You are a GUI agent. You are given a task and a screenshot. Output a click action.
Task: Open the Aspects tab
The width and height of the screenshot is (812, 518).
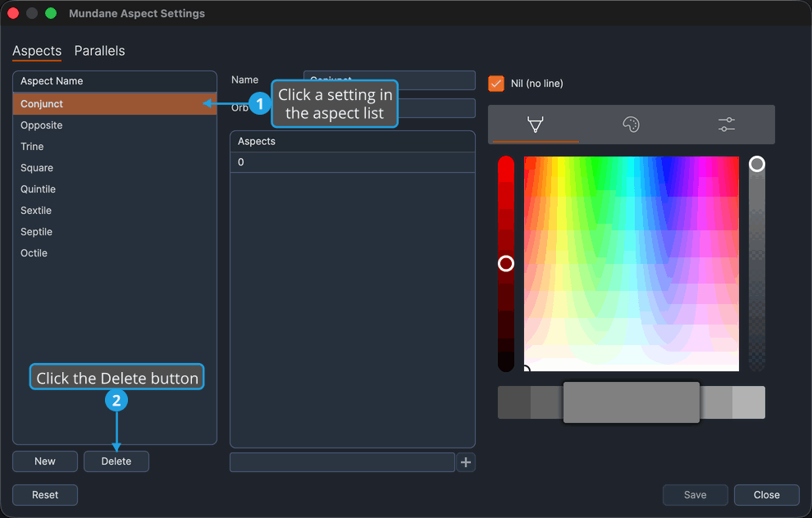click(x=37, y=51)
